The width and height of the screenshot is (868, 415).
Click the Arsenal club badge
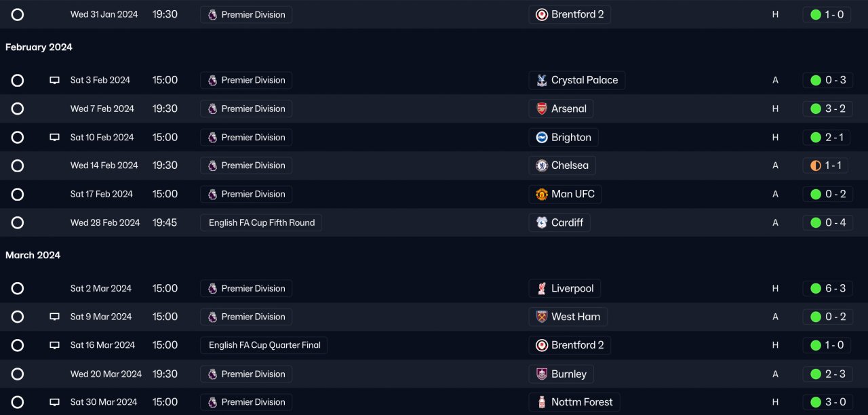(541, 108)
